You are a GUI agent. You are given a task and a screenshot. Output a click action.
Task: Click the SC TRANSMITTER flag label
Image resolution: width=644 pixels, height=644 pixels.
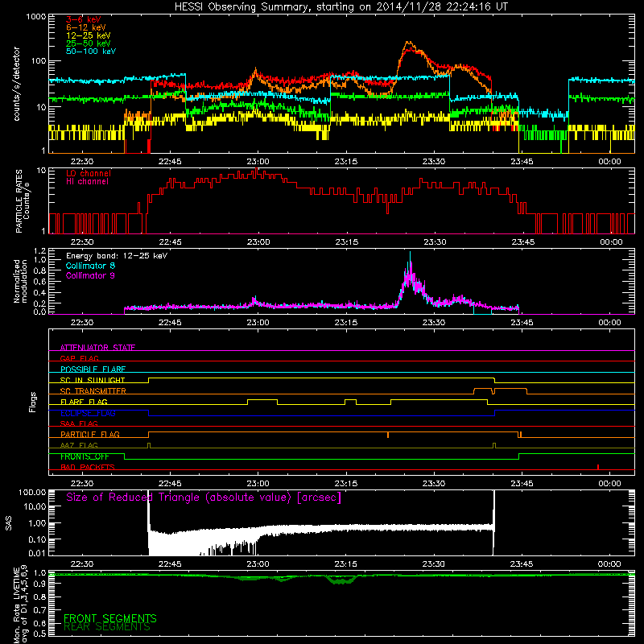[93, 391]
